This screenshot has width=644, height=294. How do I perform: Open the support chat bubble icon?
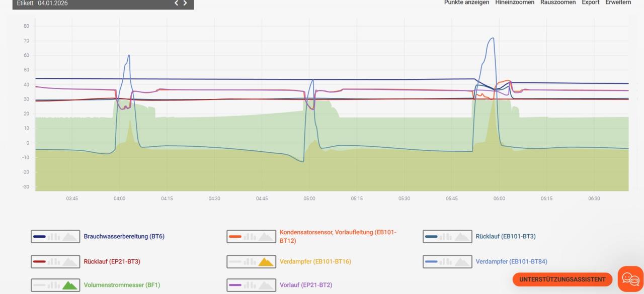pos(630,279)
